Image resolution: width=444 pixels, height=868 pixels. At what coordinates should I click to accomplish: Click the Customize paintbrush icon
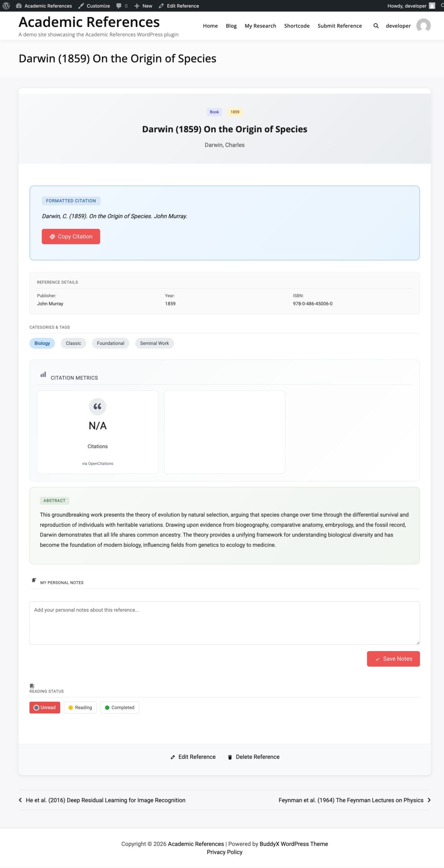[81, 6]
